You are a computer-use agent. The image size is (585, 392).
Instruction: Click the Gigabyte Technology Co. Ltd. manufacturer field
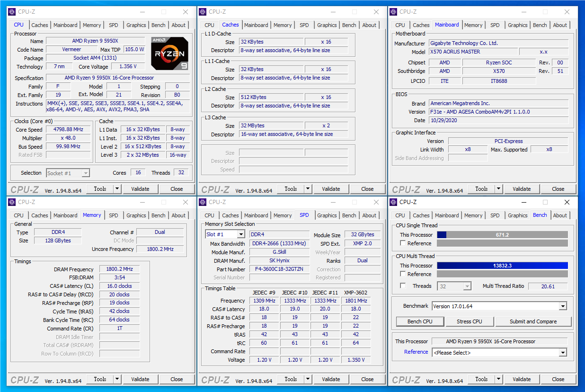coord(498,43)
